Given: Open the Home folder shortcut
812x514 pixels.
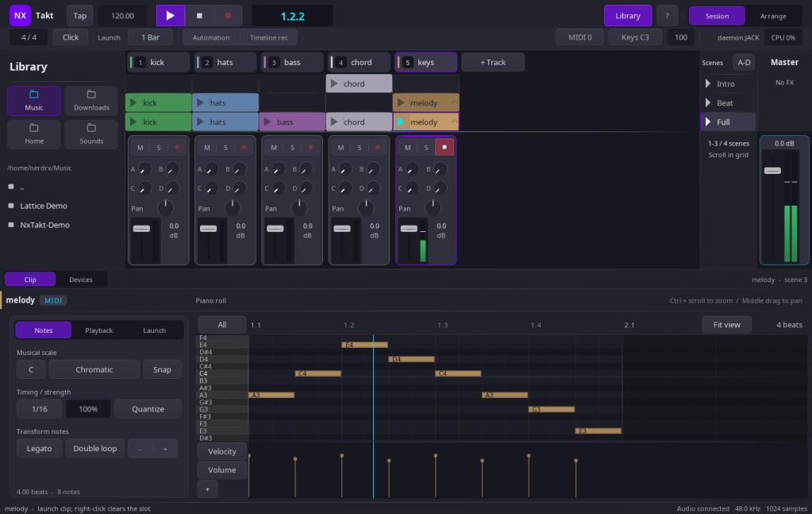Looking at the screenshot, I should click(34, 133).
